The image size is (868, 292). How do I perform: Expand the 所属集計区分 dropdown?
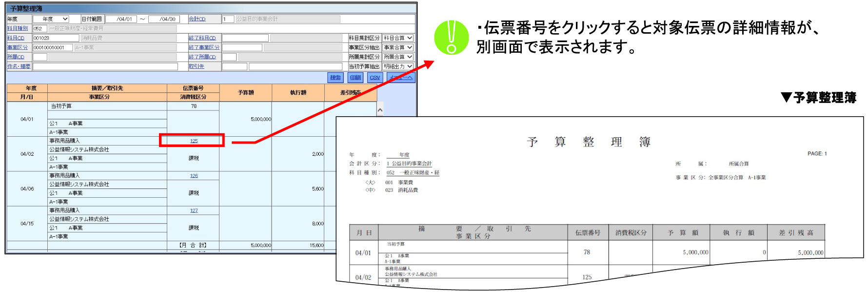click(x=398, y=57)
